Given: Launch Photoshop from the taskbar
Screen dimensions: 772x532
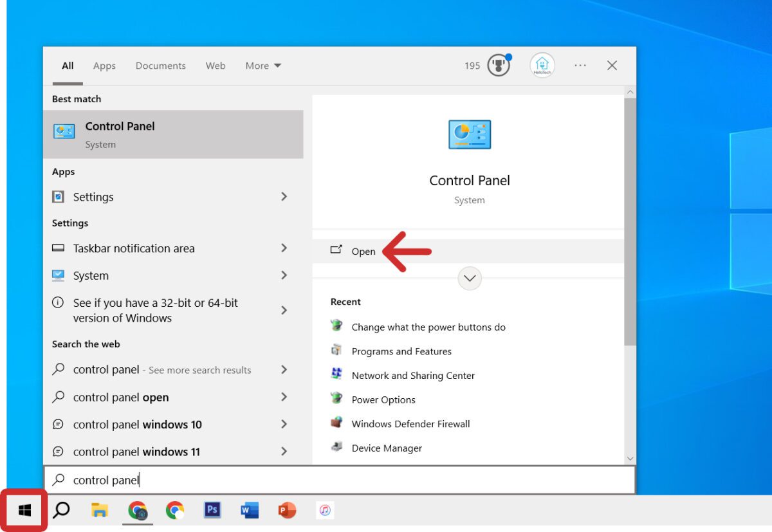Looking at the screenshot, I should [x=212, y=510].
